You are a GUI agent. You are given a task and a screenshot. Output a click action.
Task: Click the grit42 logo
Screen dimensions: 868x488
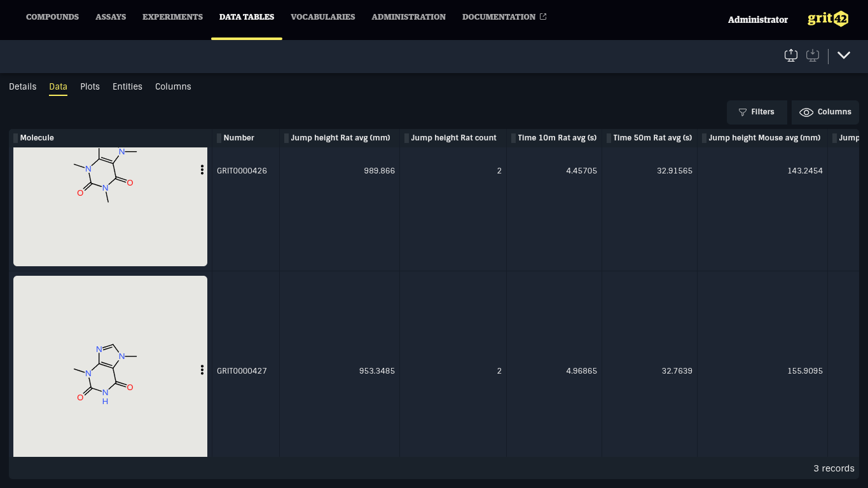[x=827, y=19]
